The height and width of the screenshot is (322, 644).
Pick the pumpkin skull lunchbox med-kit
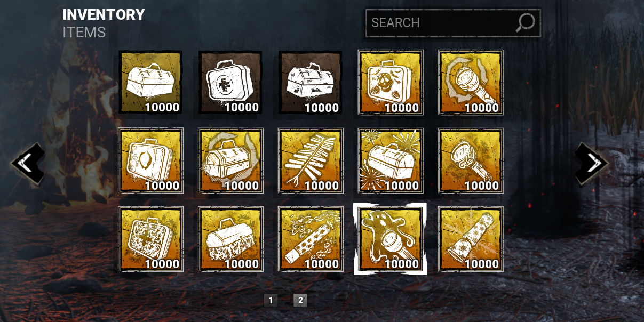(390, 82)
